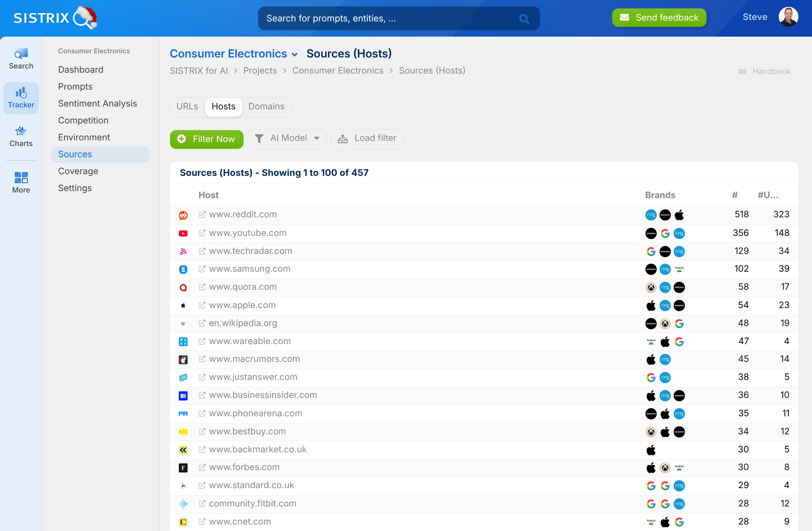Screen dimensions: 812x531
Task: Click the Filter Now button
Action: 206,139
